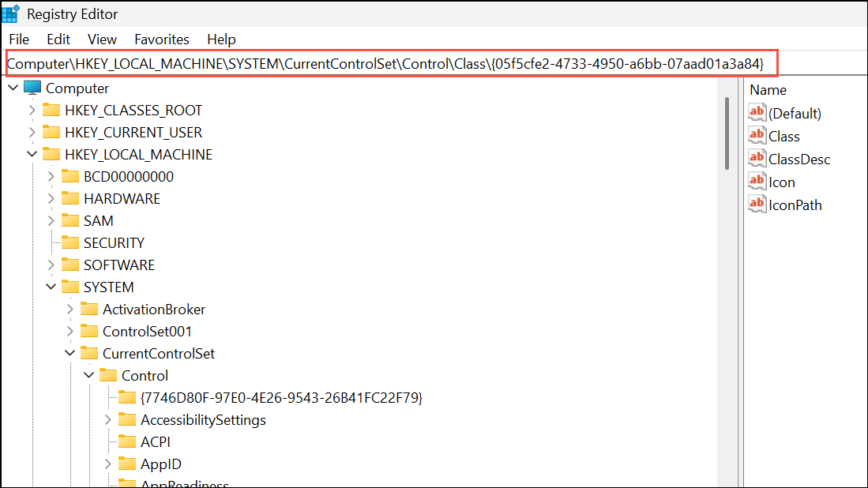Click the HKEY_CURRENT_USER folder icon
Screen dimensions: 868x488
coord(51,132)
